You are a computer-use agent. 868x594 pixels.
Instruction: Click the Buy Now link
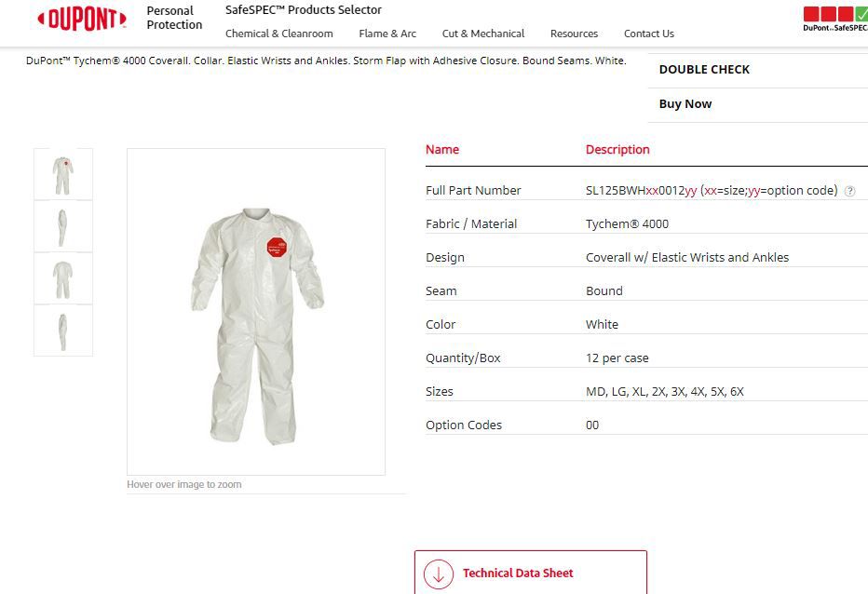[x=685, y=104]
